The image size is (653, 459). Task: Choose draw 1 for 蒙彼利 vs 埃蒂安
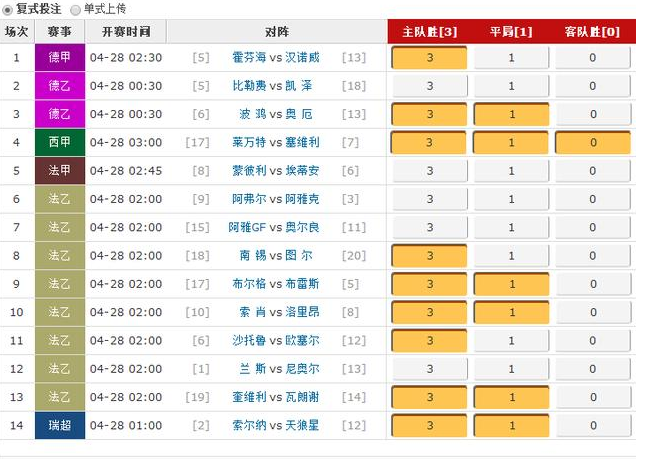point(511,171)
